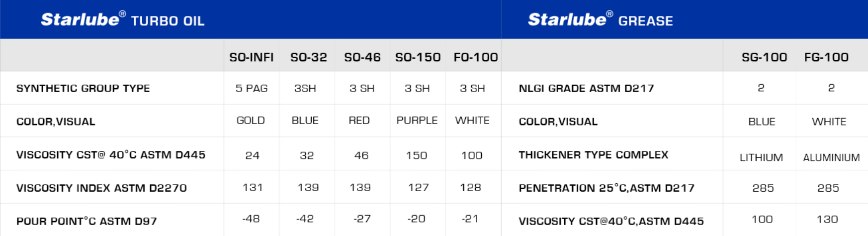The image size is (868, 236).
Task: Select the SO-46 column header
Action: click(x=362, y=57)
